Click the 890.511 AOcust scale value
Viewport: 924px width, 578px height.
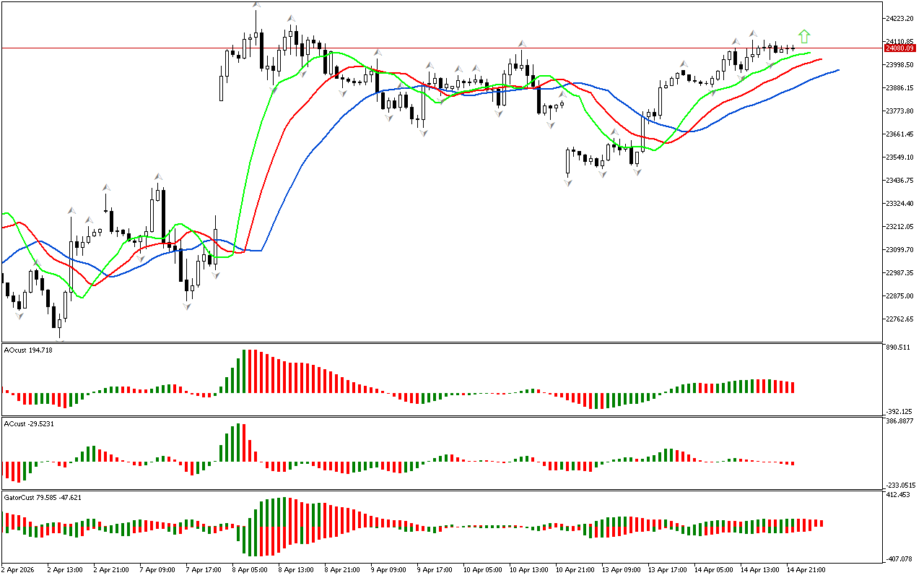(x=899, y=348)
